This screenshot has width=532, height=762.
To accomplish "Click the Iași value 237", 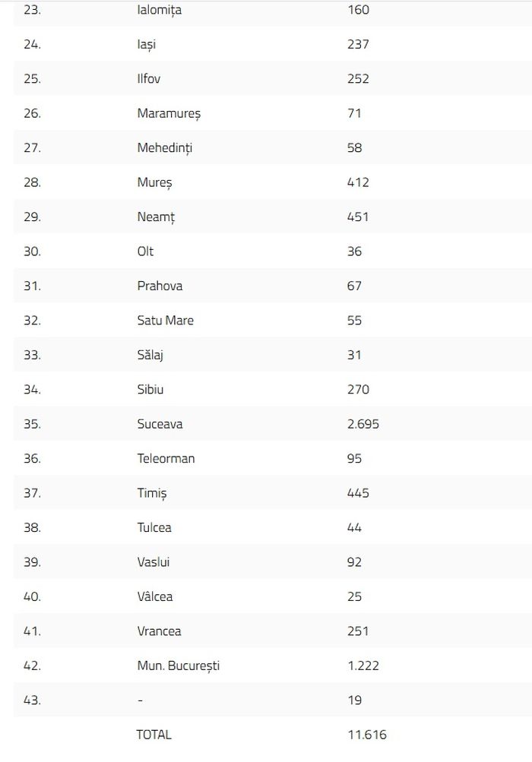I will [359, 44].
